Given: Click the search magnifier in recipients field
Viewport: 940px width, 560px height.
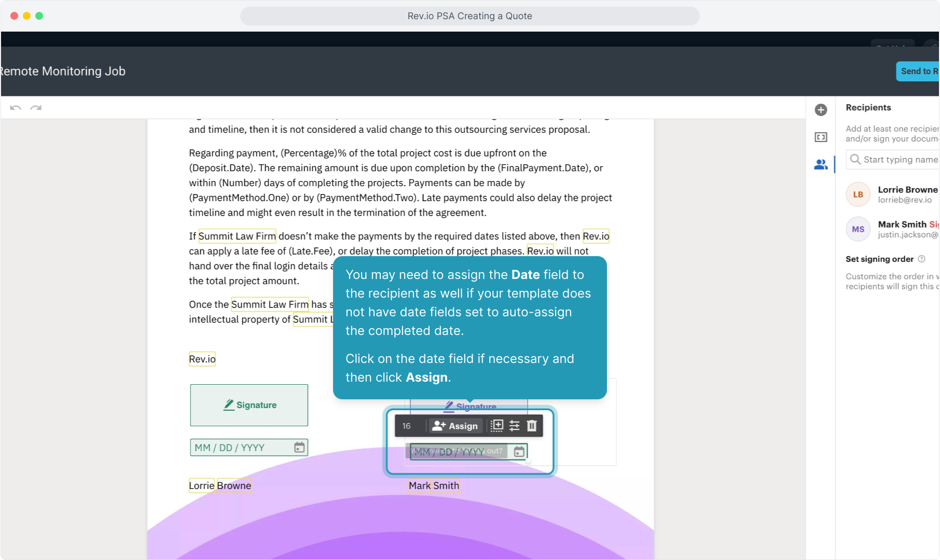Looking at the screenshot, I should (855, 159).
